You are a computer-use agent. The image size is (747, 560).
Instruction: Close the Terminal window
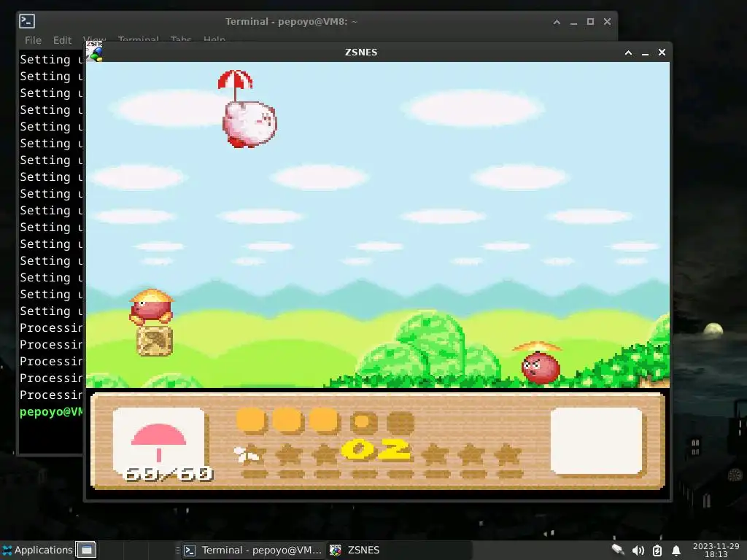607,22
